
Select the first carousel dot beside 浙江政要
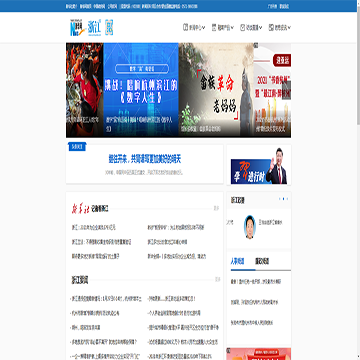tap(279, 199)
